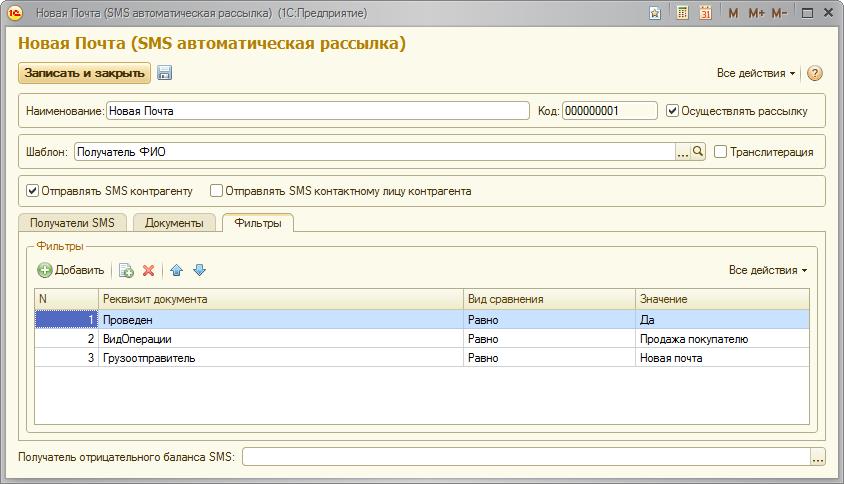Image resolution: width=844 pixels, height=484 pixels.
Task: Click row number 2 cell
Action: coord(66,339)
